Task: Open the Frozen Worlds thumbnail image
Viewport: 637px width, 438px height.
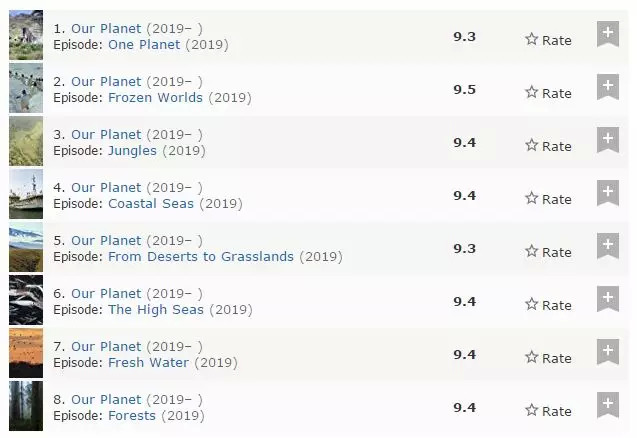Action: (x=26, y=89)
